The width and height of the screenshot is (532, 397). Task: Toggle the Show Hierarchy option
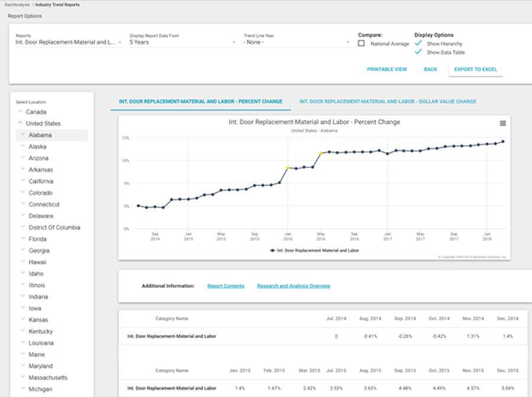(419, 44)
